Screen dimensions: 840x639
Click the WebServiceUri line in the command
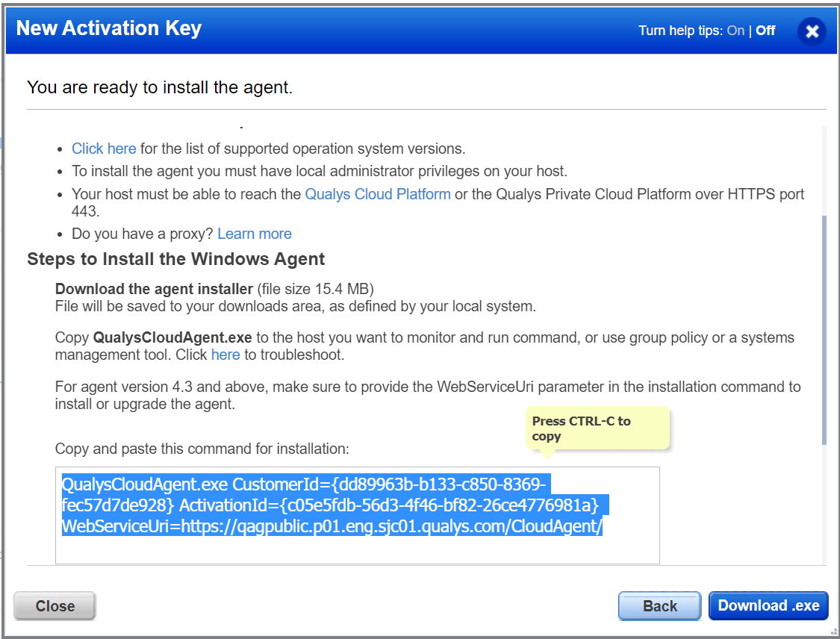pyautogui.click(x=332, y=527)
